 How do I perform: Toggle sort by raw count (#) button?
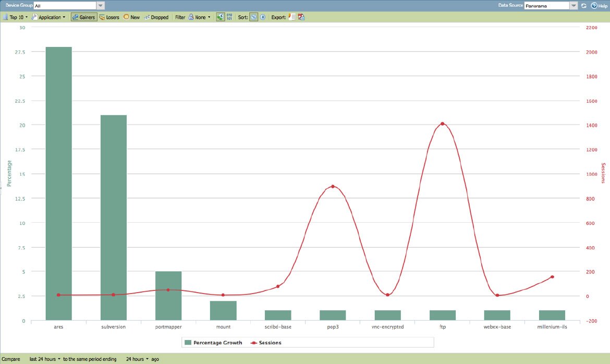[263, 17]
